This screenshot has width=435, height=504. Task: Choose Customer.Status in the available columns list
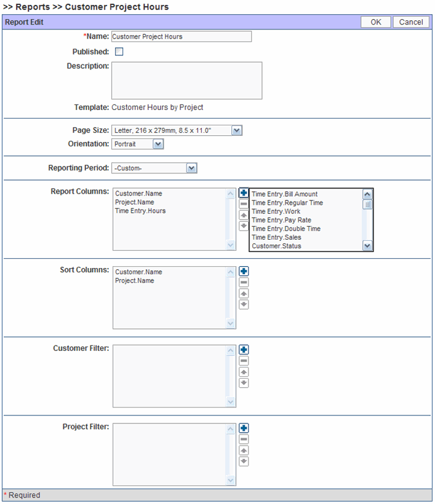[x=276, y=246]
